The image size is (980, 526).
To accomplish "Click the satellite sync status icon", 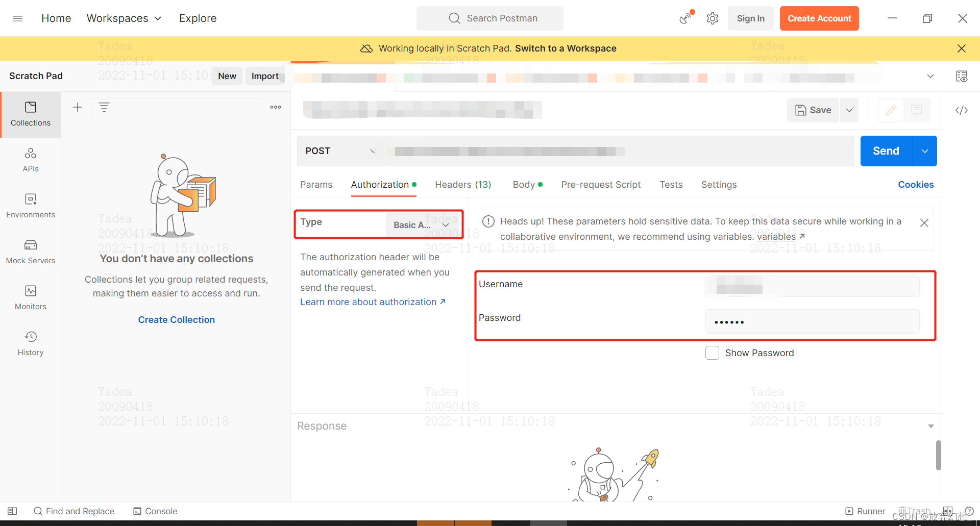I will 686,18.
